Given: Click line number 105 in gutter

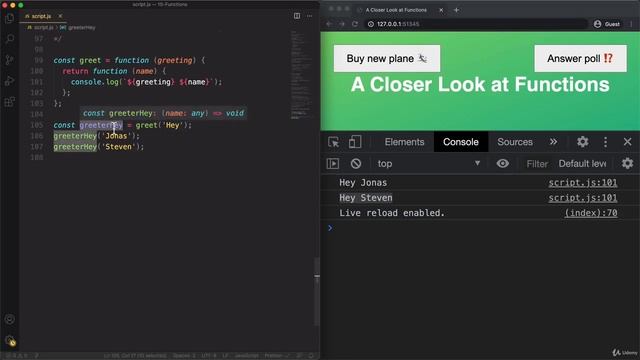Looking at the screenshot, I should tap(36, 125).
